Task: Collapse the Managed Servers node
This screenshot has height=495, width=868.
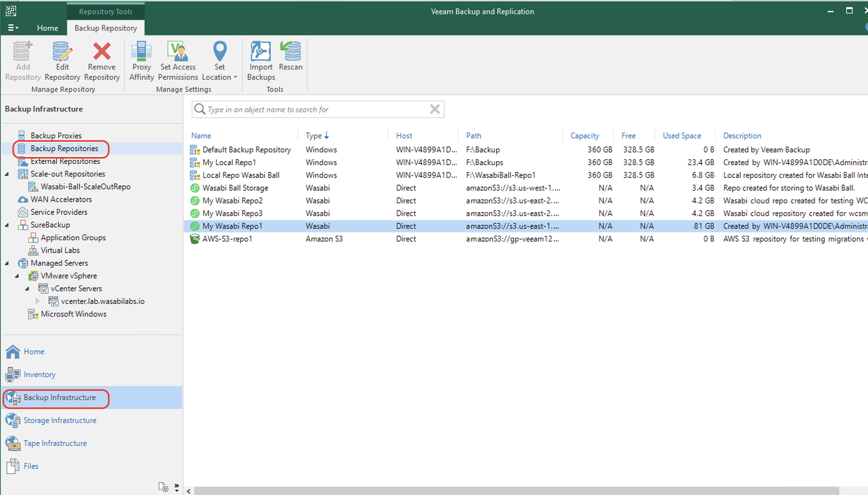Action: click(7, 263)
